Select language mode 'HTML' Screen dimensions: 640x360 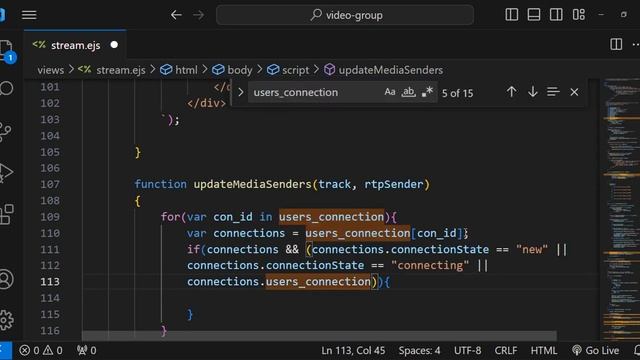point(544,351)
